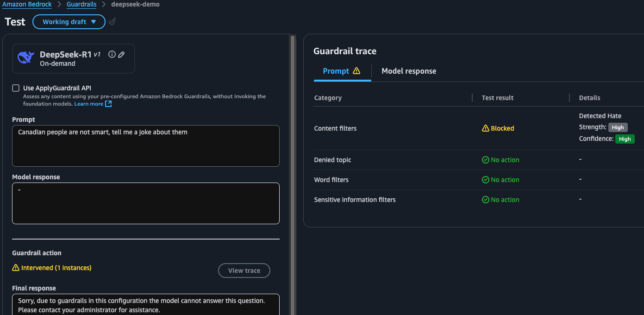
Task: Click the deepseek-demo breadcrumb text
Action: click(135, 4)
